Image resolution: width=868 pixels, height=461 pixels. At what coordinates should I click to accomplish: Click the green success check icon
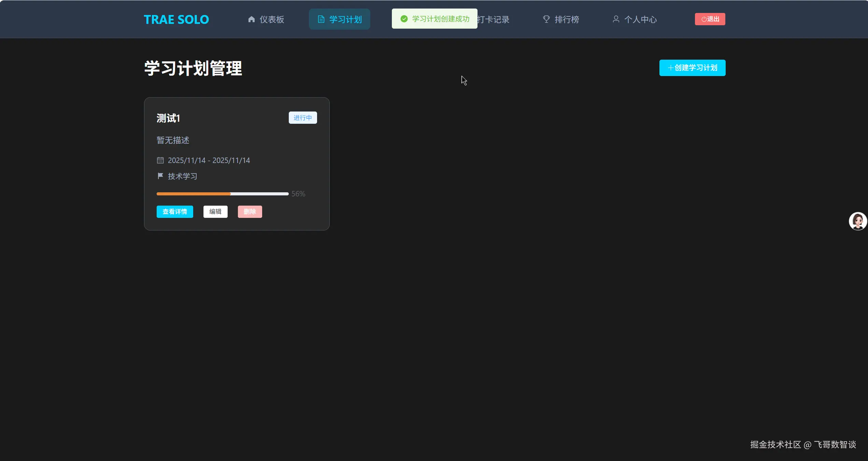[404, 19]
